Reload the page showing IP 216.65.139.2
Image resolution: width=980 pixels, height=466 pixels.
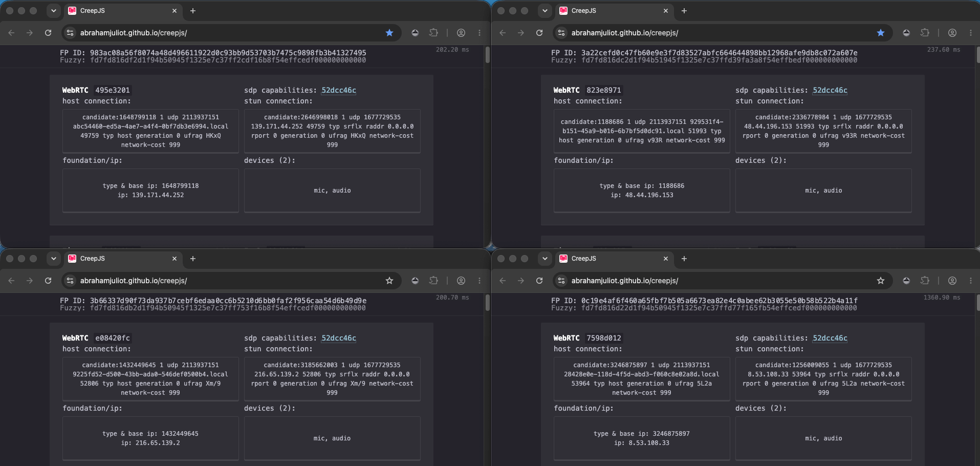48,281
